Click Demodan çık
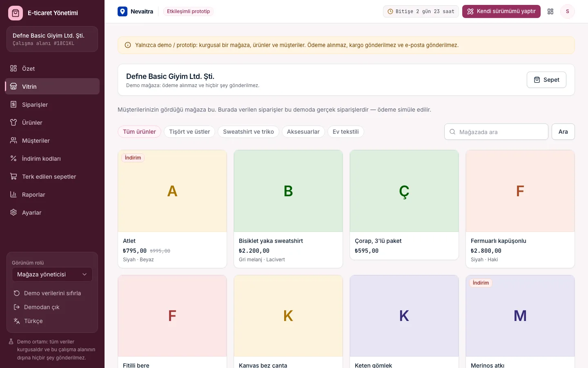588x368 pixels. click(52, 307)
